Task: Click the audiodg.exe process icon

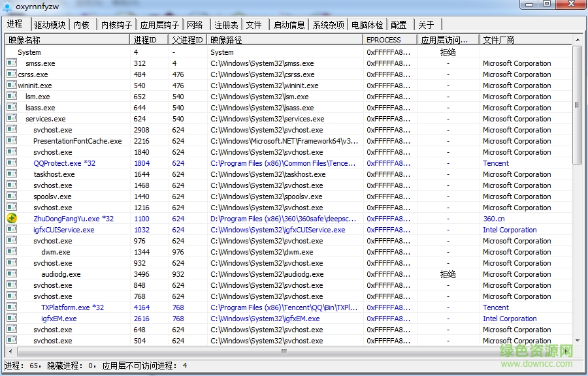Action: (x=11, y=274)
